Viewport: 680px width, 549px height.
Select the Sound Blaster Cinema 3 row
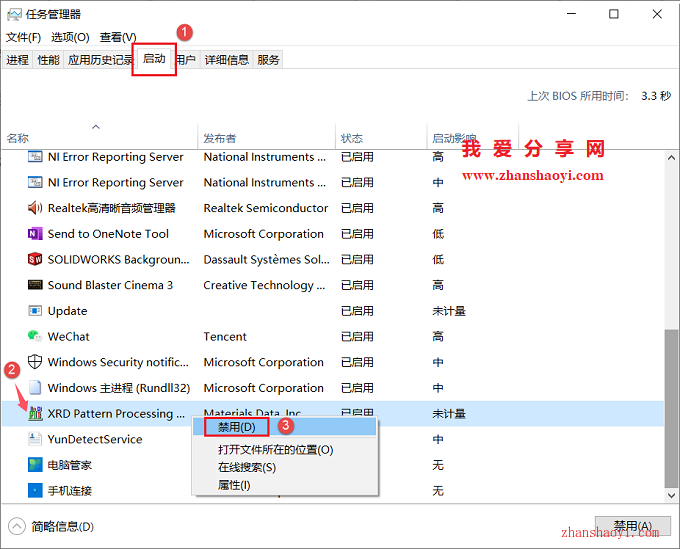(110, 285)
